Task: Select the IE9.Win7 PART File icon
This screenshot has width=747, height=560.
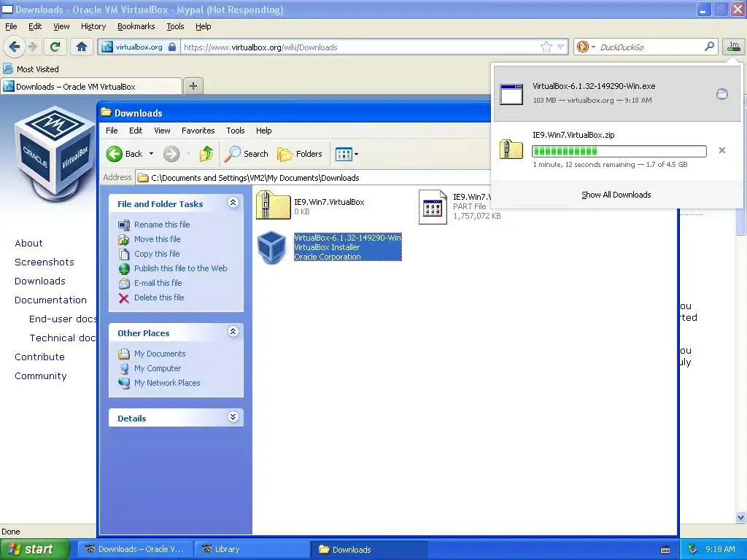Action: pos(433,207)
